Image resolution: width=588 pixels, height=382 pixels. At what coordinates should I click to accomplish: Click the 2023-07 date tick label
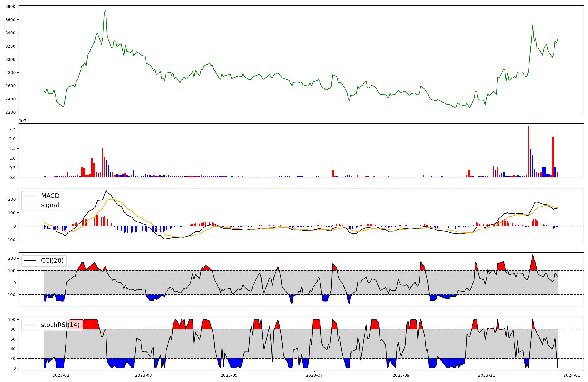pos(314,375)
